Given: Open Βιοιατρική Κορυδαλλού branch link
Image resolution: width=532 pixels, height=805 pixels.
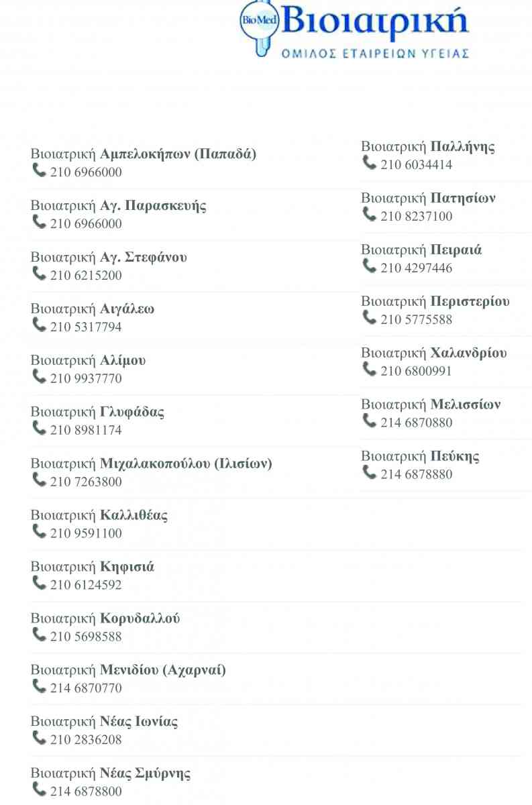Looking at the screenshot, I should click(x=105, y=619).
